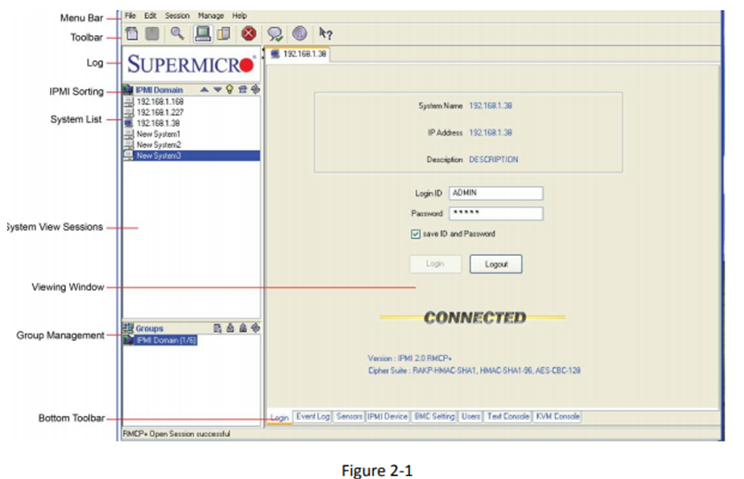Click into the Login ID field
The height and width of the screenshot is (479, 744).
494,194
